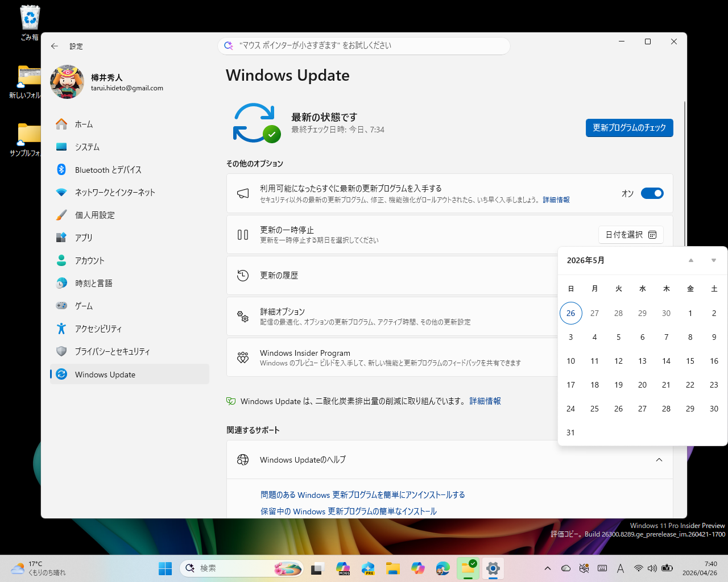Click the Wi-Fi network tray icon

coord(639,568)
